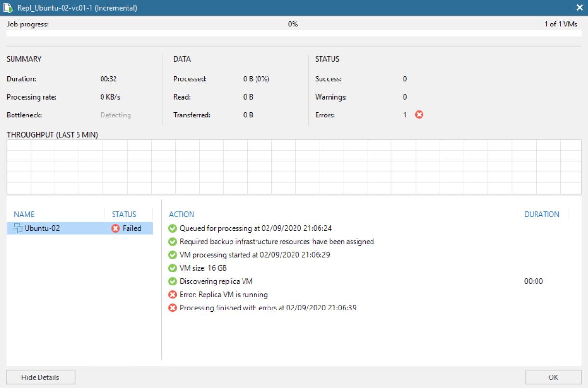Click green check beside Required backup infrastructure resources
588x388 pixels.
pos(173,242)
